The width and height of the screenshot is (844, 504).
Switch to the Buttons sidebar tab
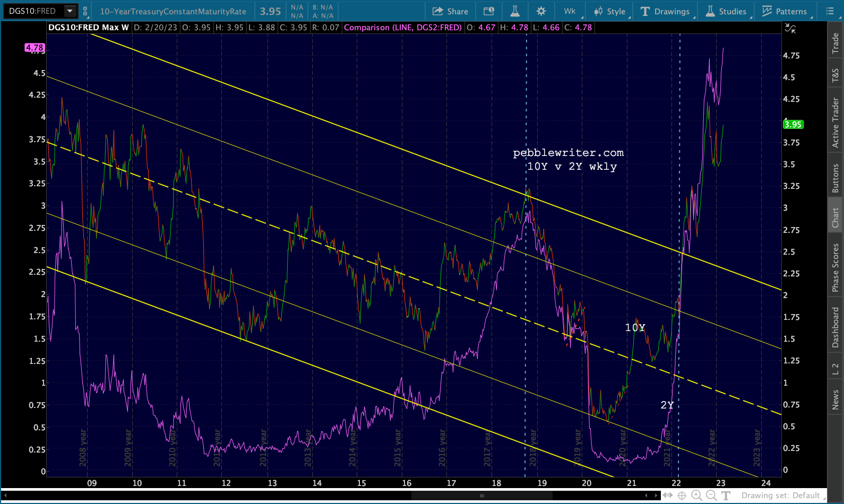tap(836, 178)
